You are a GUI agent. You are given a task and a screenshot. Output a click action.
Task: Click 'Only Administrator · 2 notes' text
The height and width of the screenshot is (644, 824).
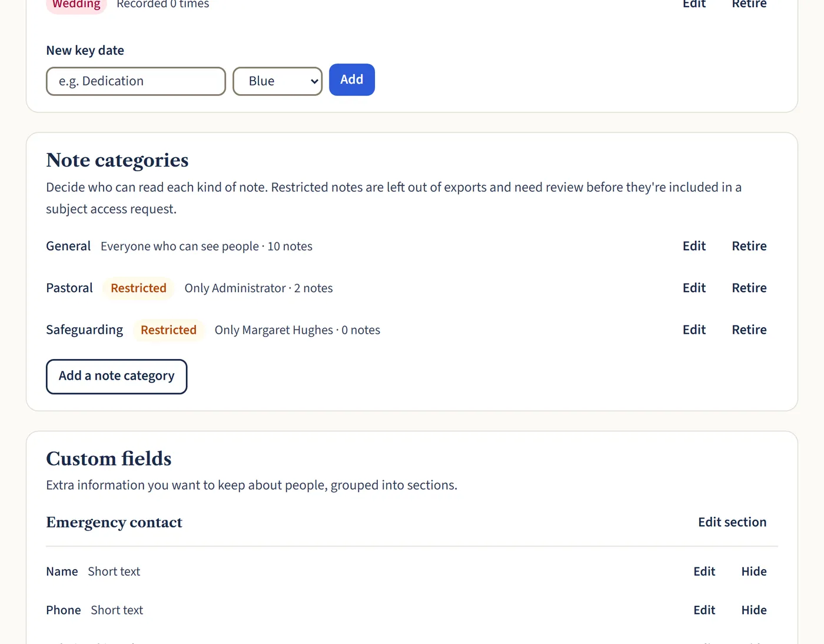click(x=258, y=288)
